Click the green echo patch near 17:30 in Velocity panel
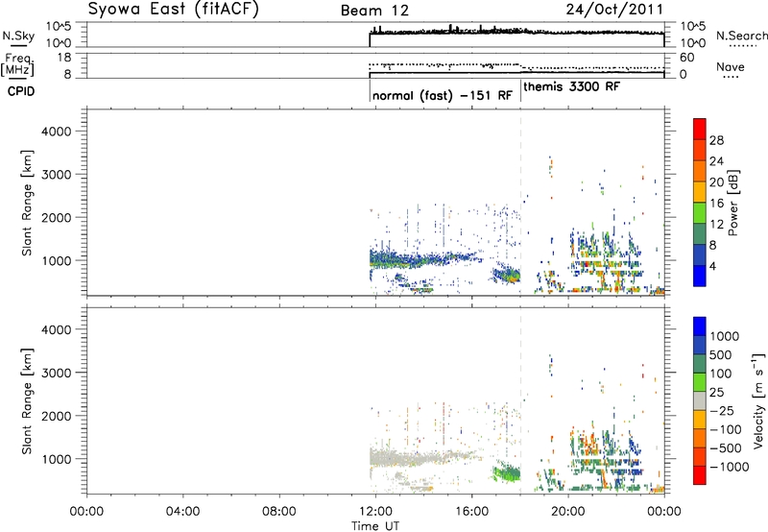This screenshot has width=768, height=532. tap(507, 472)
